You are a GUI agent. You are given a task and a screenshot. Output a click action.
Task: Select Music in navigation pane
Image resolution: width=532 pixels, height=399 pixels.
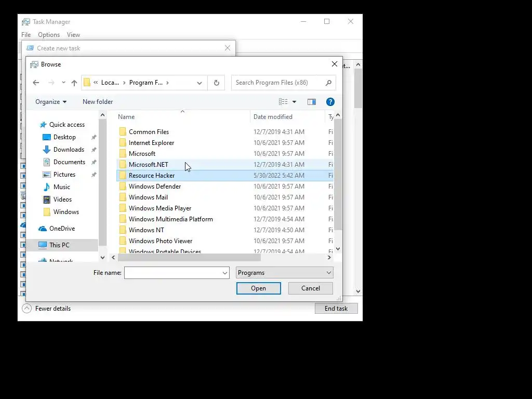tap(61, 187)
